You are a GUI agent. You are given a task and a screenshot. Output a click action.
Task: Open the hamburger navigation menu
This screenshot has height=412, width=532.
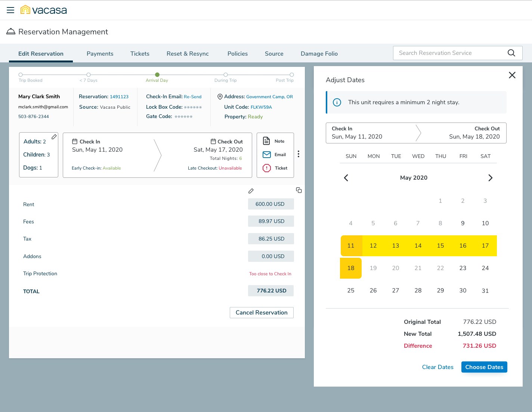[10, 10]
